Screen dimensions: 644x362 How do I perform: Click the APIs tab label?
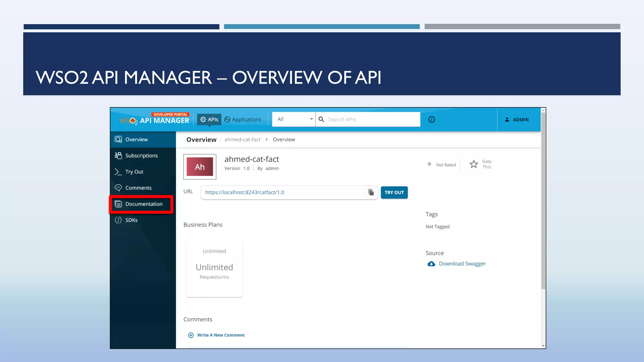click(x=213, y=119)
